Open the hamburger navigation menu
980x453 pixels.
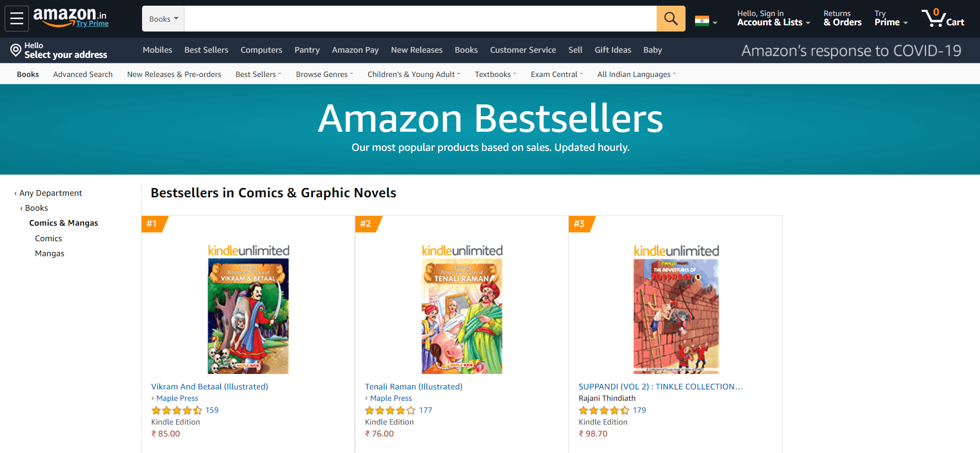[16, 18]
